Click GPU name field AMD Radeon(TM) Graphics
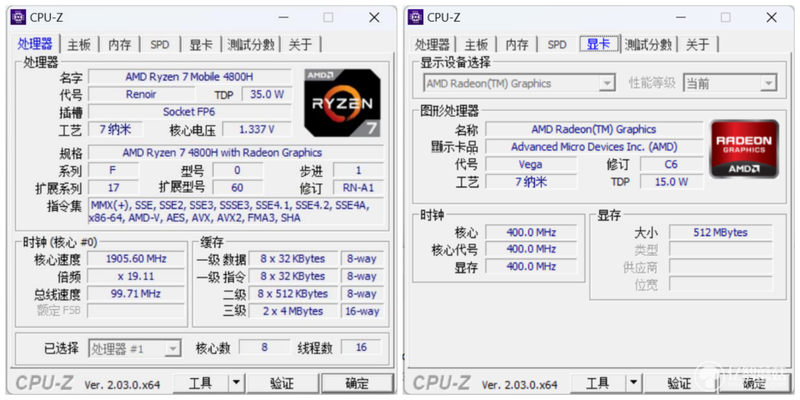Screen dimensions: 800x400 pyautogui.click(x=594, y=130)
